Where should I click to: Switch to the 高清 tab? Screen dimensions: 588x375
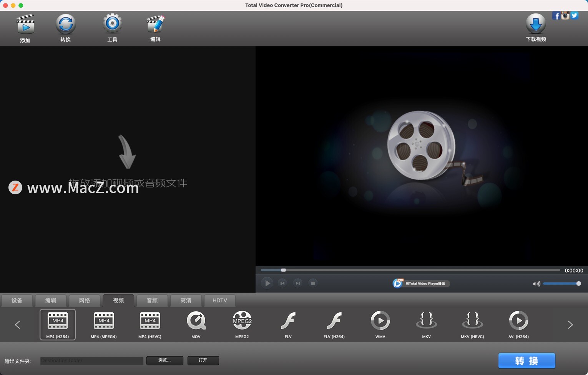coord(186,300)
